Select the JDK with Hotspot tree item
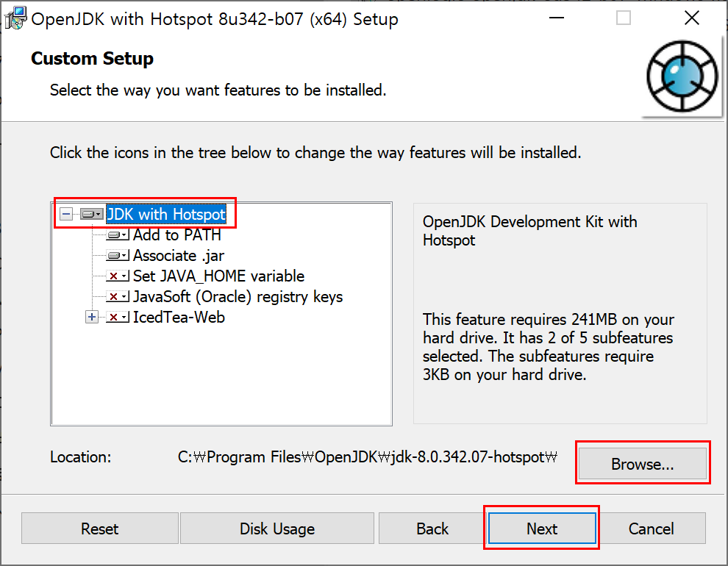The height and width of the screenshot is (566, 728). (166, 215)
